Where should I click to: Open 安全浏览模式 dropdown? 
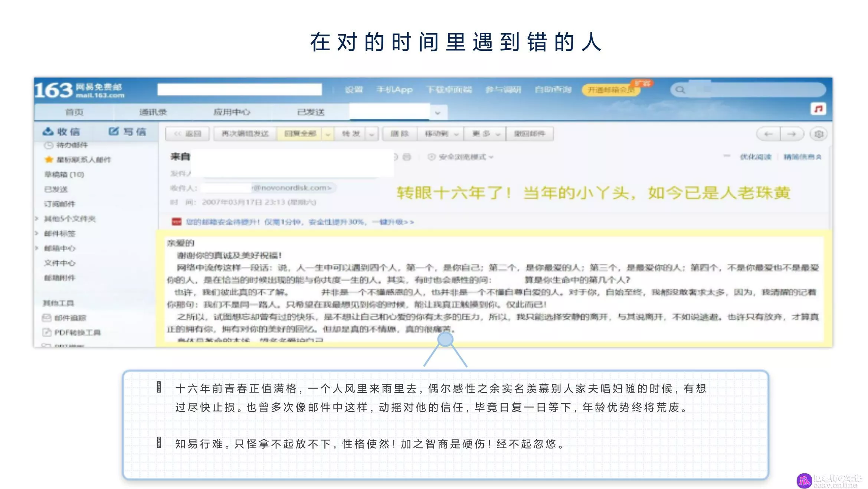coord(461,157)
